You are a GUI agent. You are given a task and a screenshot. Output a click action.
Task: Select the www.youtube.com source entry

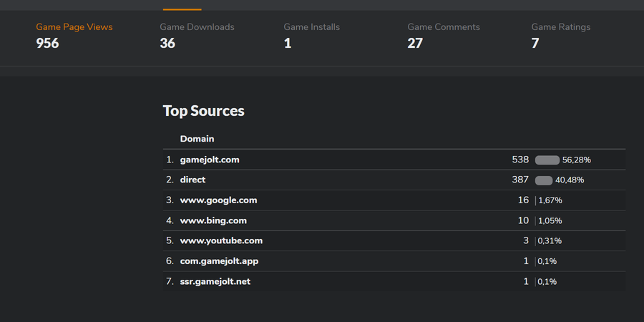coord(221,240)
